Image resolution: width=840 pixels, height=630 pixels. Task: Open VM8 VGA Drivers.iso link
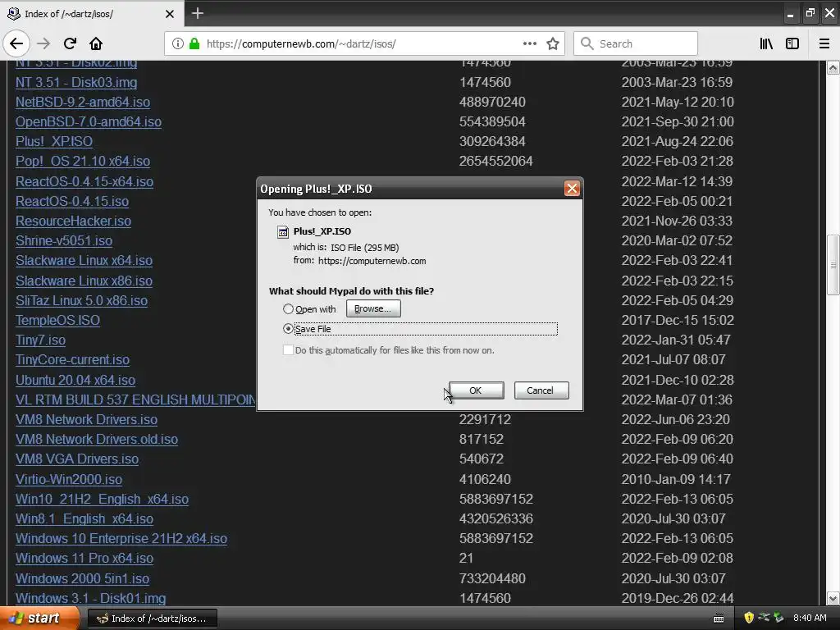pyautogui.click(x=77, y=459)
